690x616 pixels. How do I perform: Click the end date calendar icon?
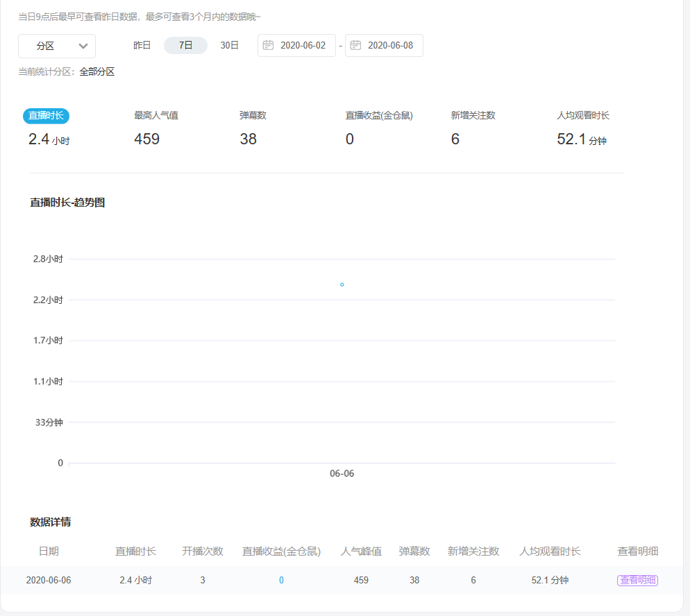355,45
